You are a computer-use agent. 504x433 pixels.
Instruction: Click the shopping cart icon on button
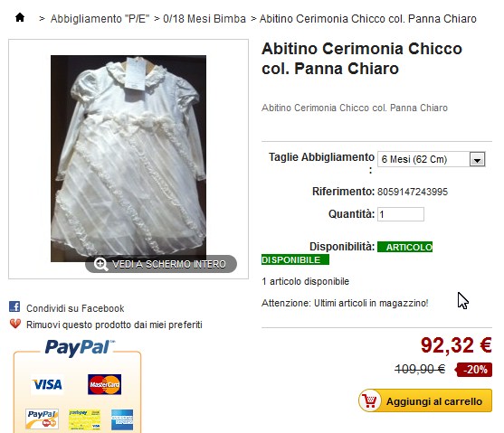(x=370, y=400)
